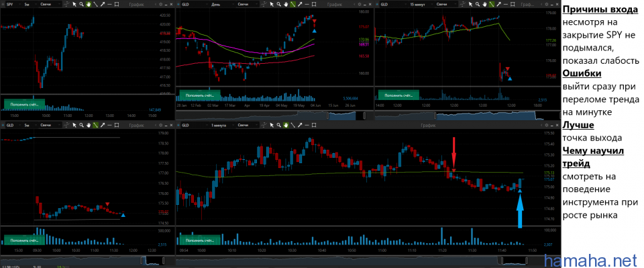Toggle the hand pan tool in SPY chart
This screenshot has height=268, width=644.
click(x=89, y=4)
